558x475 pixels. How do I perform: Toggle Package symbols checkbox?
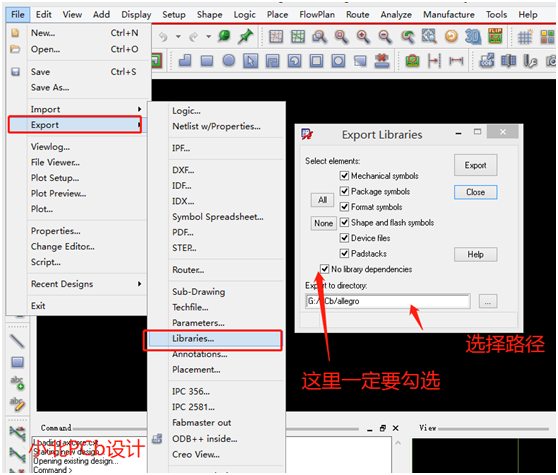(x=344, y=191)
